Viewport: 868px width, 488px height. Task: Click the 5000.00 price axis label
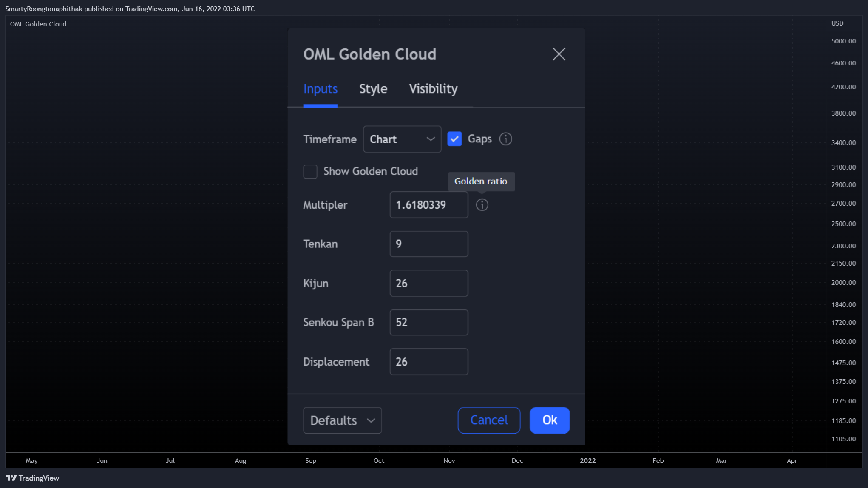(843, 41)
